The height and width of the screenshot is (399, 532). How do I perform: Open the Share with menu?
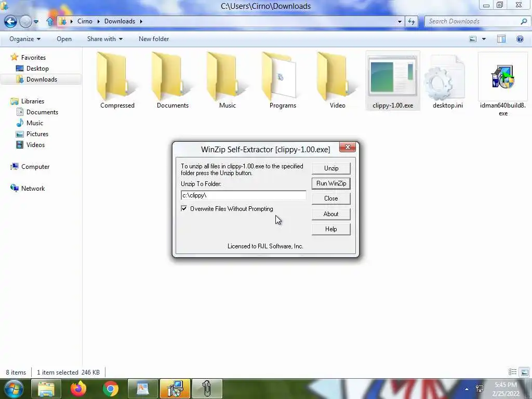pyautogui.click(x=105, y=39)
